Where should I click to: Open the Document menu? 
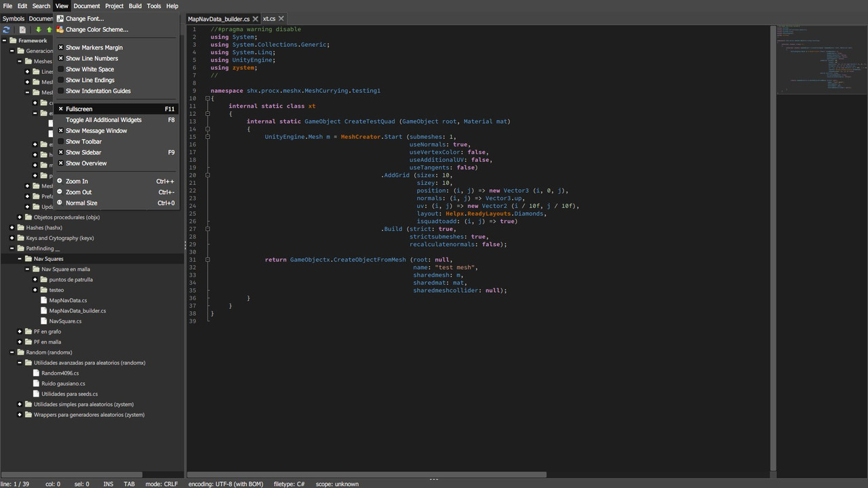point(87,6)
